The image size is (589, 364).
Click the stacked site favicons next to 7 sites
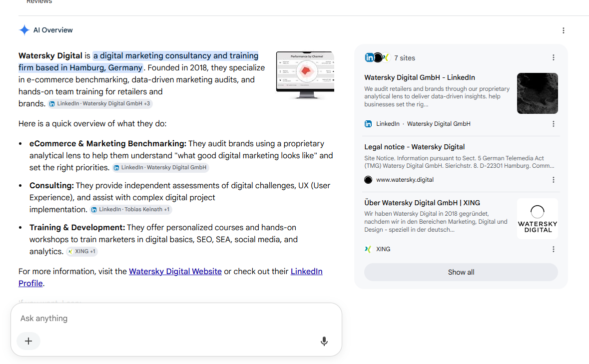(x=377, y=57)
